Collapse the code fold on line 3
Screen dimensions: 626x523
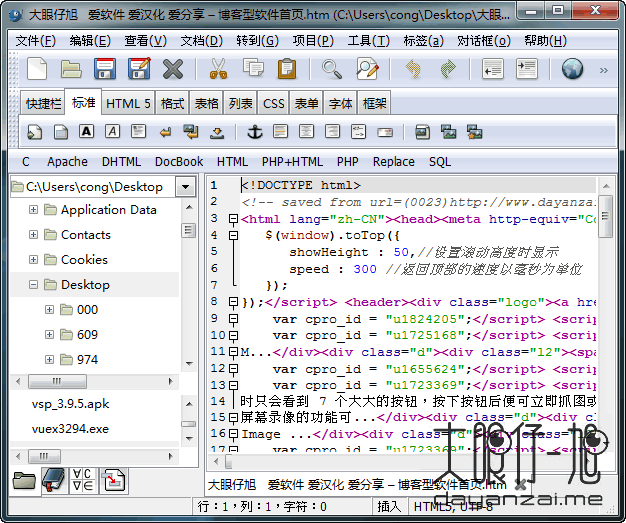pos(233,219)
